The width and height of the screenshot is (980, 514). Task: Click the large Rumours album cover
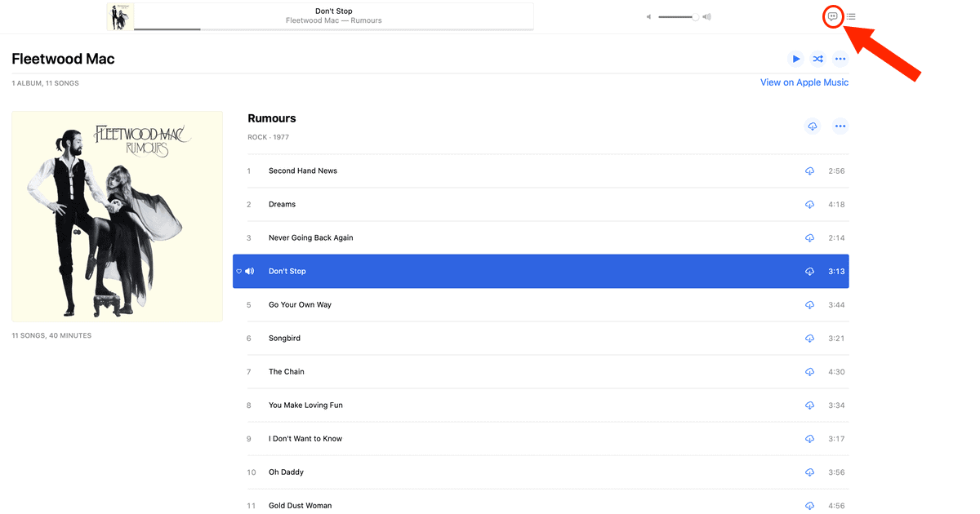point(117,216)
